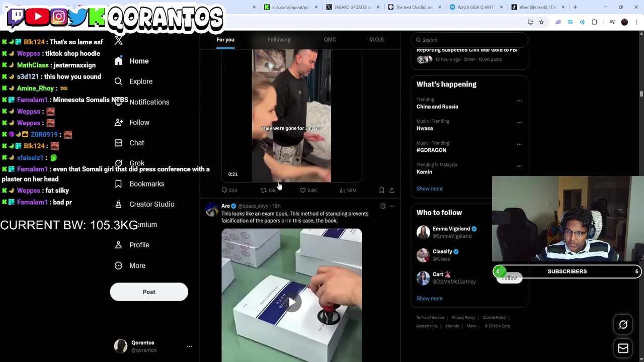Switch to SNEAKO UPDATES browser tab

(x=353, y=7)
